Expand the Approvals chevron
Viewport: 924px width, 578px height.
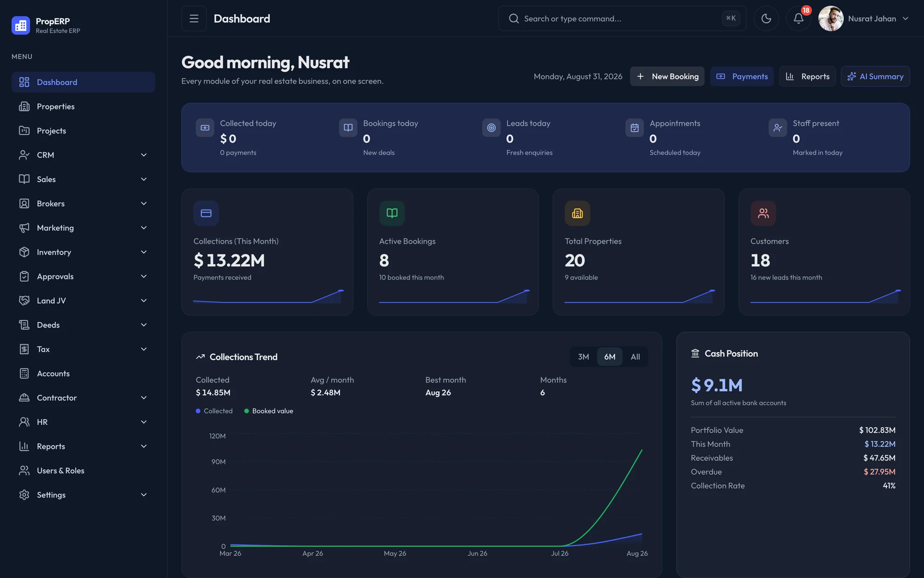144,276
